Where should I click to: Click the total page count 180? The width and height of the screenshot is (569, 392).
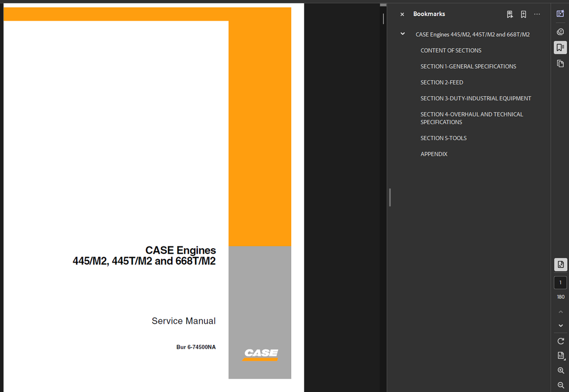561,297
